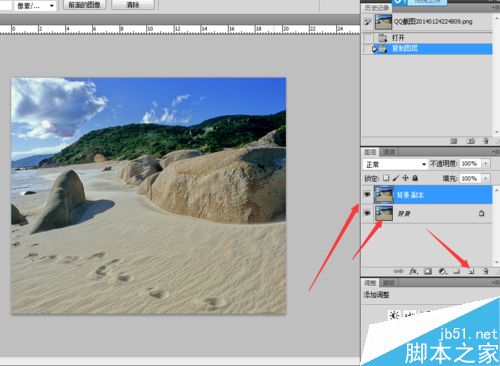Switch to the 通道 tab
This screenshot has width=500, height=366.
point(389,152)
